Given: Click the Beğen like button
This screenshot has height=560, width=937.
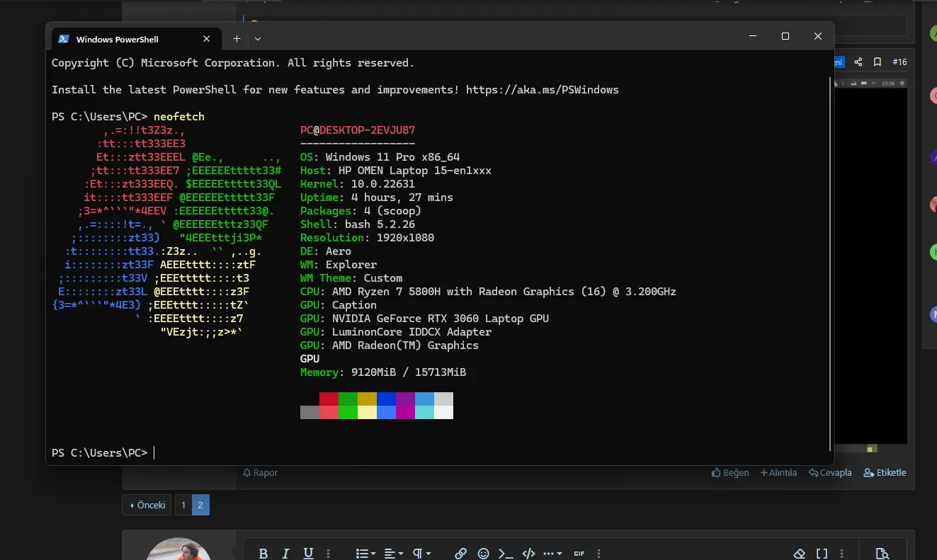Looking at the screenshot, I should 730,472.
